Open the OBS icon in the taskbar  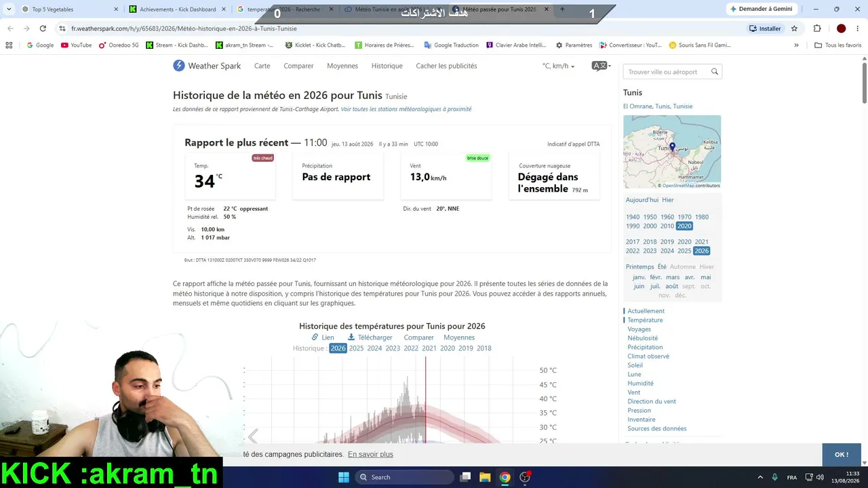click(x=525, y=477)
